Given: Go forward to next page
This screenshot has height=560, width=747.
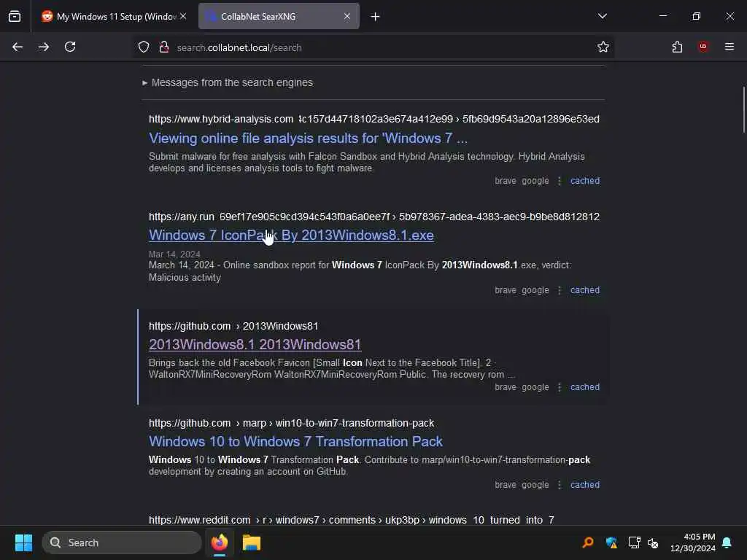Looking at the screenshot, I should [44, 47].
